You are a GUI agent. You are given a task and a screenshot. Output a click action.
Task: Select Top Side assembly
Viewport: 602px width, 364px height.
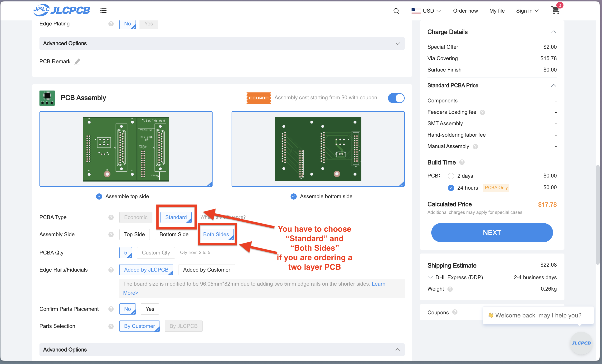point(134,234)
